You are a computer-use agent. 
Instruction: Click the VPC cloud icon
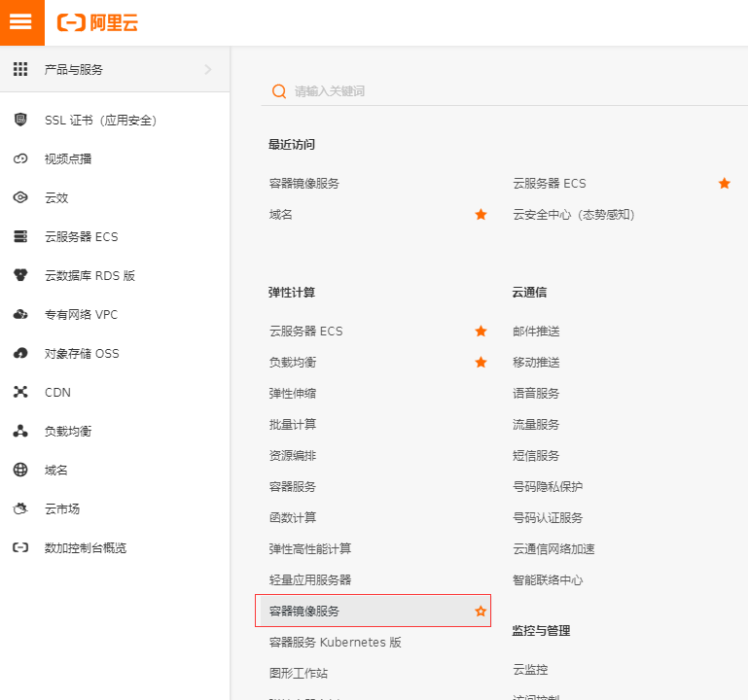pyautogui.click(x=20, y=314)
